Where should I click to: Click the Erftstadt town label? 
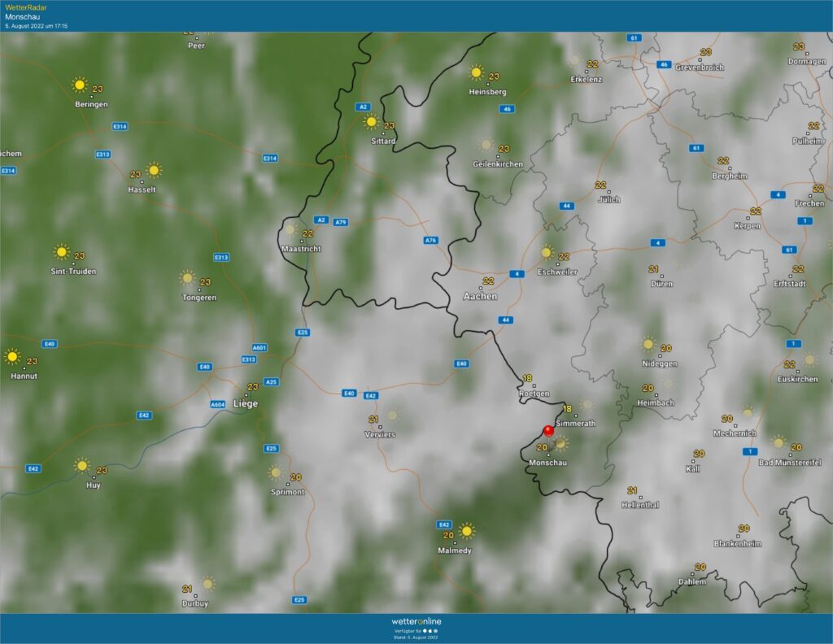(x=789, y=284)
